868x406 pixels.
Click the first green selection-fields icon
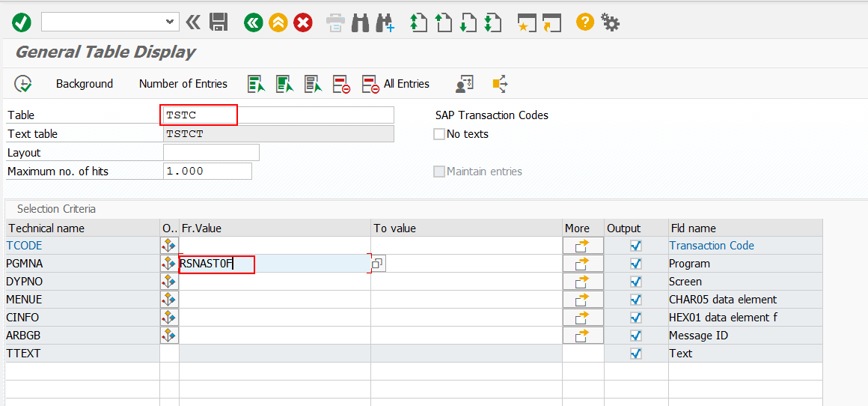257,84
